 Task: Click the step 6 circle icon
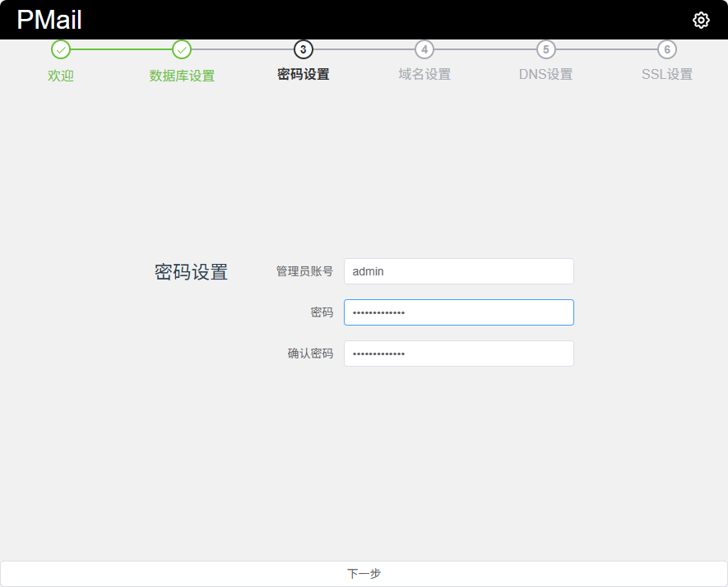click(x=667, y=49)
